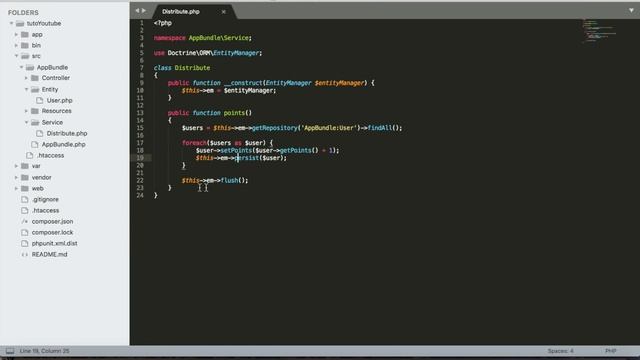The height and width of the screenshot is (360, 640).
Task: Open Distribute.php in the sidebar
Action: (x=67, y=133)
